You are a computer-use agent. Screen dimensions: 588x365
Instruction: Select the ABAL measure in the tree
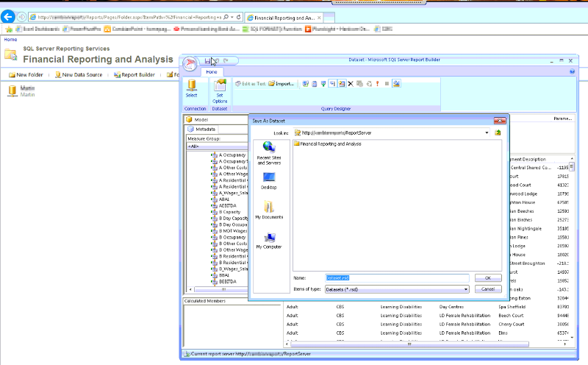[x=224, y=199]
